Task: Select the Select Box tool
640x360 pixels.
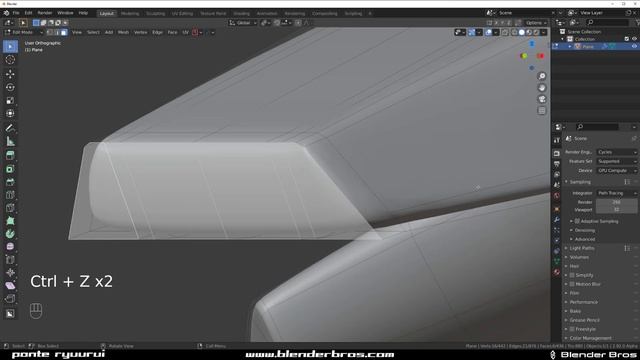Action: coord(10,47)
